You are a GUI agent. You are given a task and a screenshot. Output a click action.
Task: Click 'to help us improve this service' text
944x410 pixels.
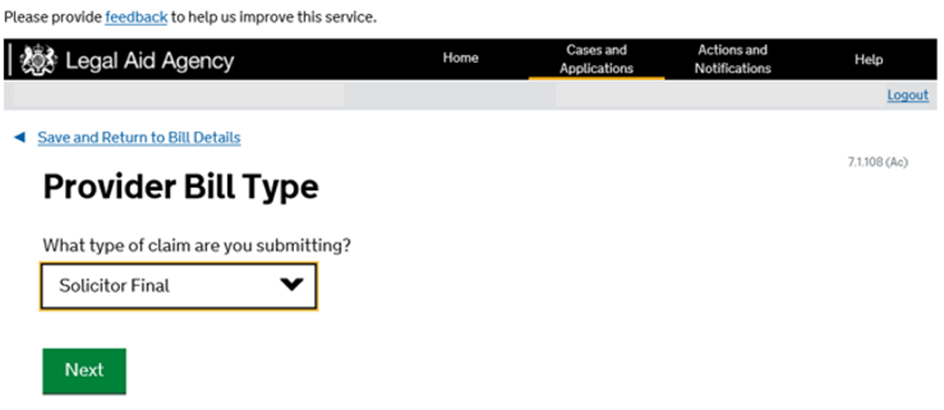273,18
